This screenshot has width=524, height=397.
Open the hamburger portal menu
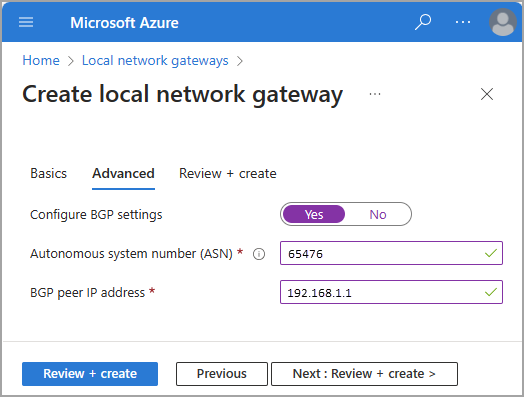(x=26, y=22)
